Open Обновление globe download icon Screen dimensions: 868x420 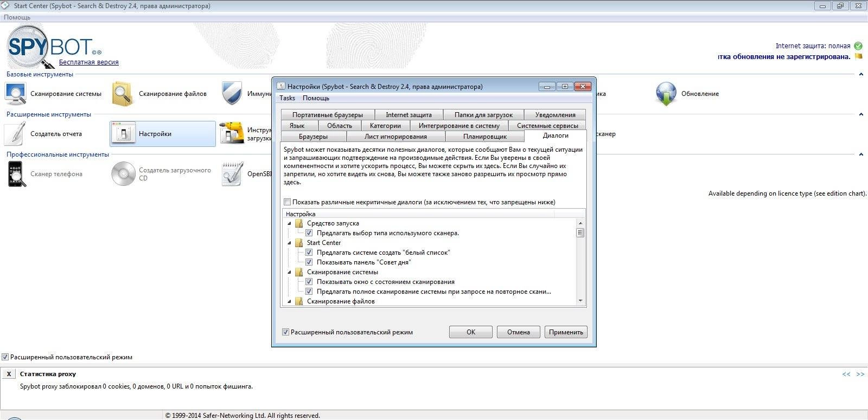666,94
